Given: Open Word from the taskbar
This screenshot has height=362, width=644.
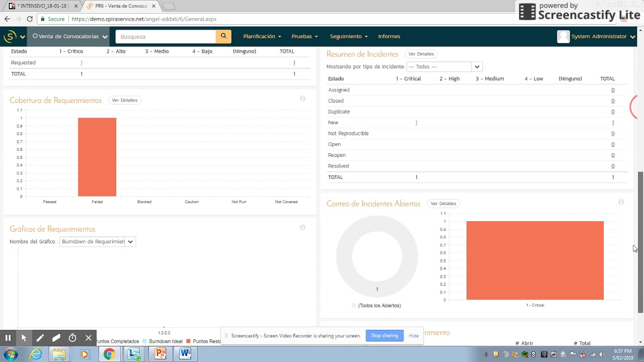Looking at the screenshot, I should point(185,354).
